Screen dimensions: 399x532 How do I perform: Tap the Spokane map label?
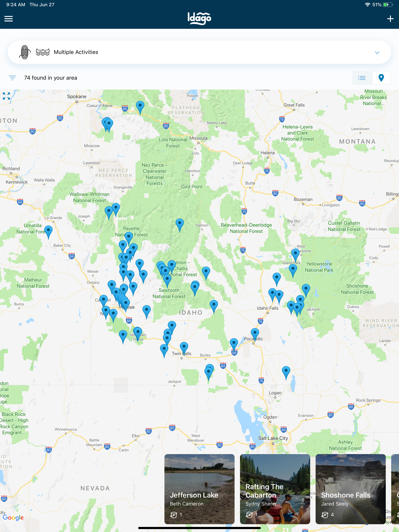[77, 96]
